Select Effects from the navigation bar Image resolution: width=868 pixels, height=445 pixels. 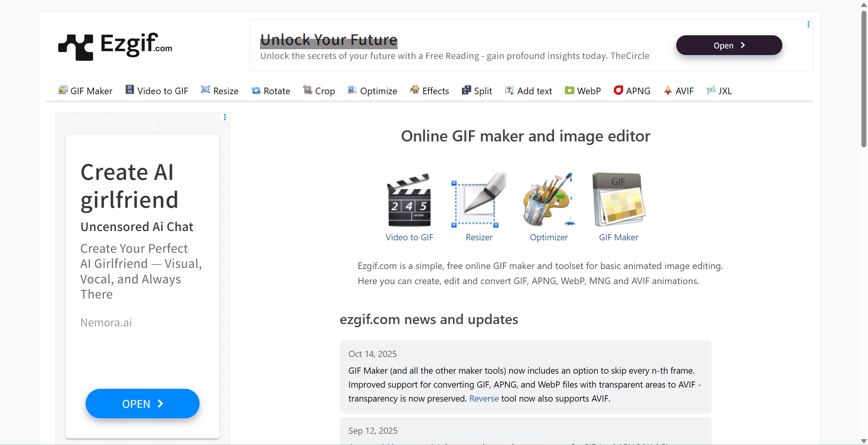(x=429, y=91)
